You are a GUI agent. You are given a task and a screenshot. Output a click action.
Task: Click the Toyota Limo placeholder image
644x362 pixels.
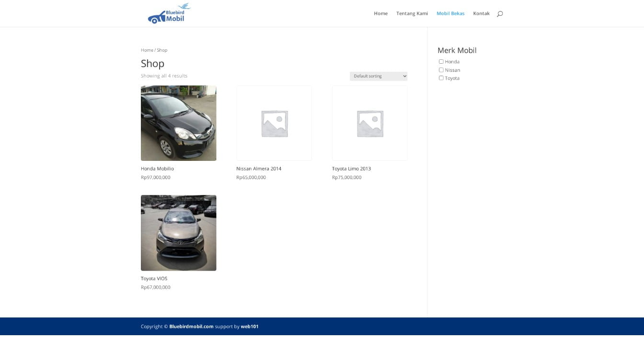click(370, 123)
